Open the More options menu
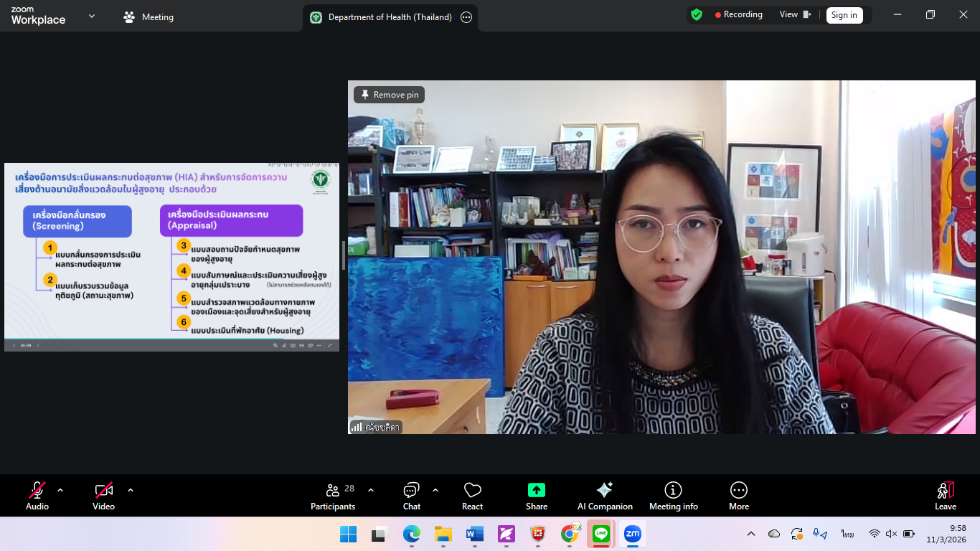 pos(738,495)
